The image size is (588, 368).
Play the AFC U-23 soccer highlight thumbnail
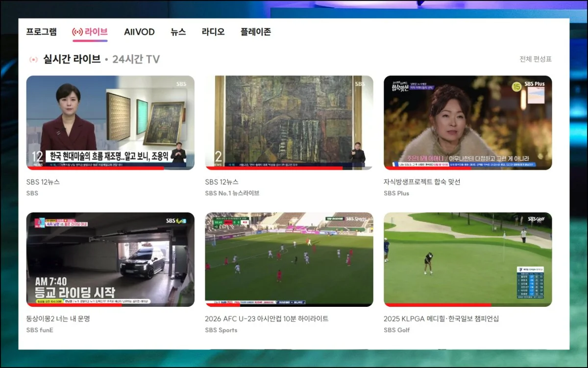(289, 259)
